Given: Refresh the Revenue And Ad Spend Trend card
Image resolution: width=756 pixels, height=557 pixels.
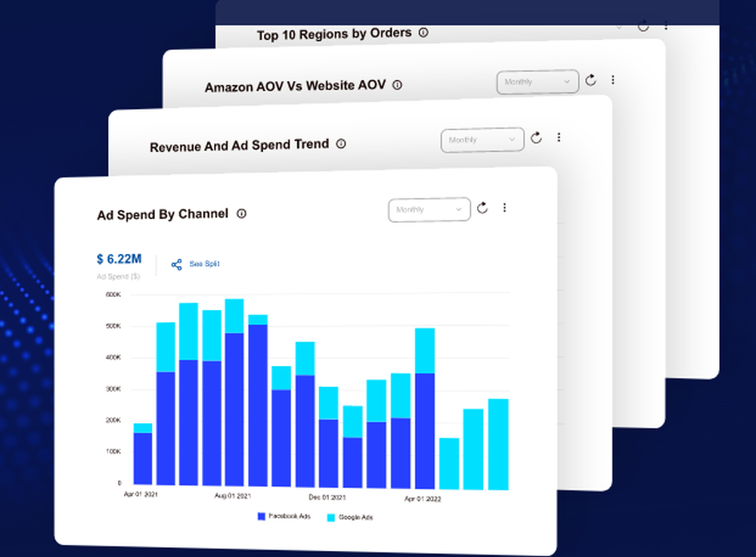Looking at the screenshot, I should [536, 138].
